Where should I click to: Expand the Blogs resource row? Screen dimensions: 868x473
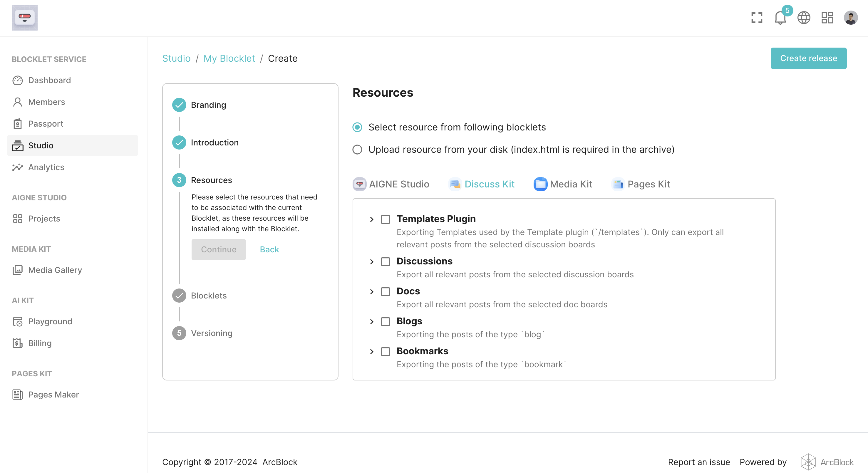pyautogui.click(x=372, y=322)
